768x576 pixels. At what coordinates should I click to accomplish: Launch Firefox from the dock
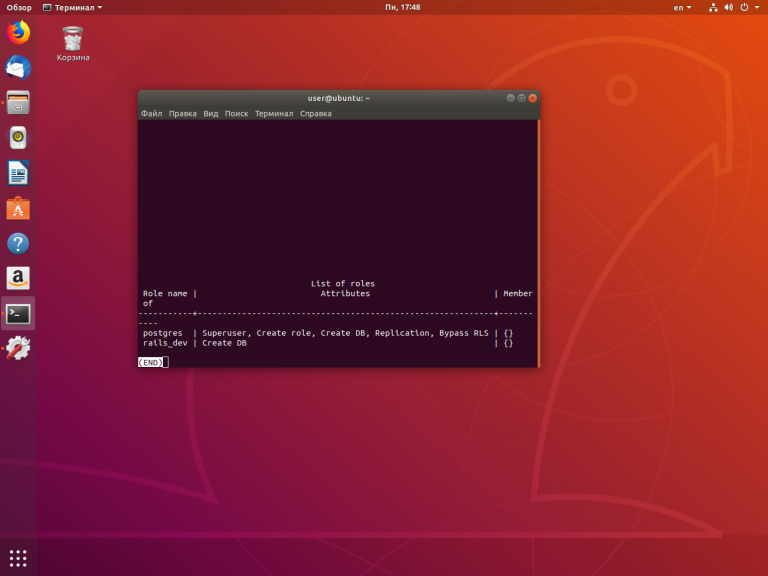[x=18, y=32]
